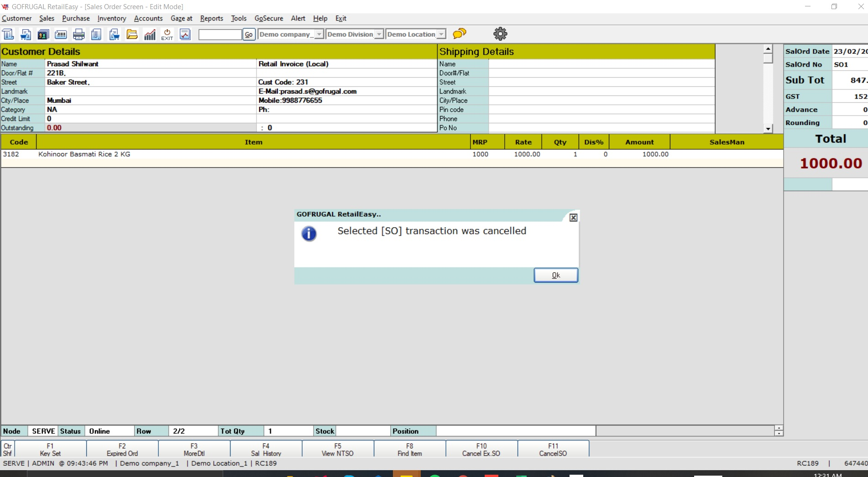
Task: Click the first invoice document toolbar icon
Action: click(x=8, y=34)
